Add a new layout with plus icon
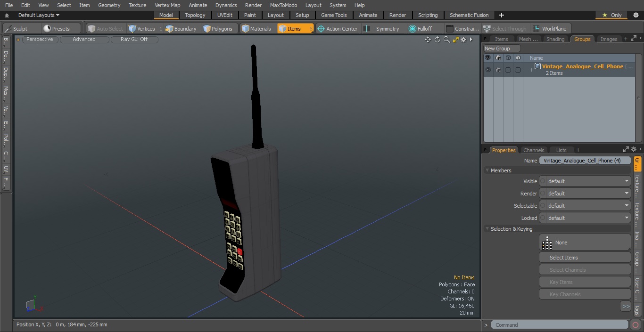This screenshot has height=332, width=644. (501, 15)
